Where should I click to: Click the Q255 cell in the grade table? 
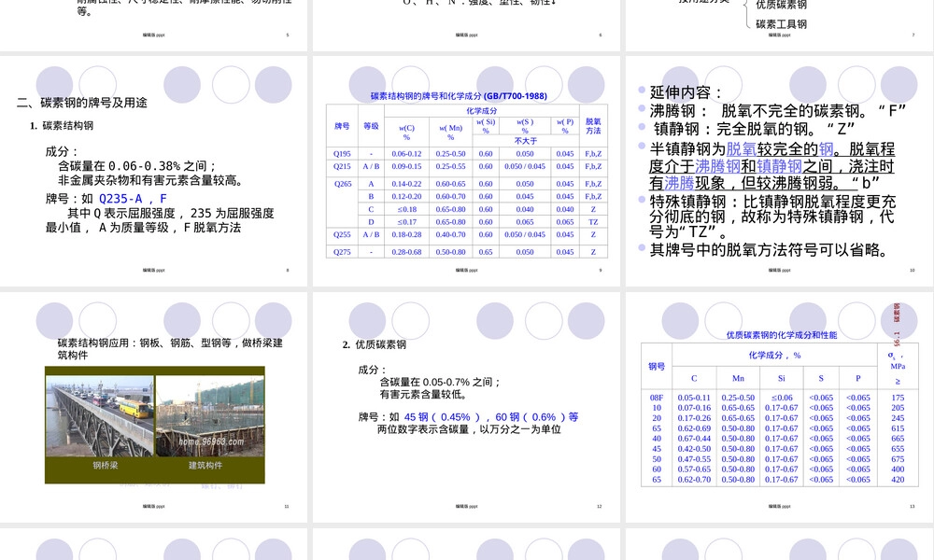click(342, 234)
